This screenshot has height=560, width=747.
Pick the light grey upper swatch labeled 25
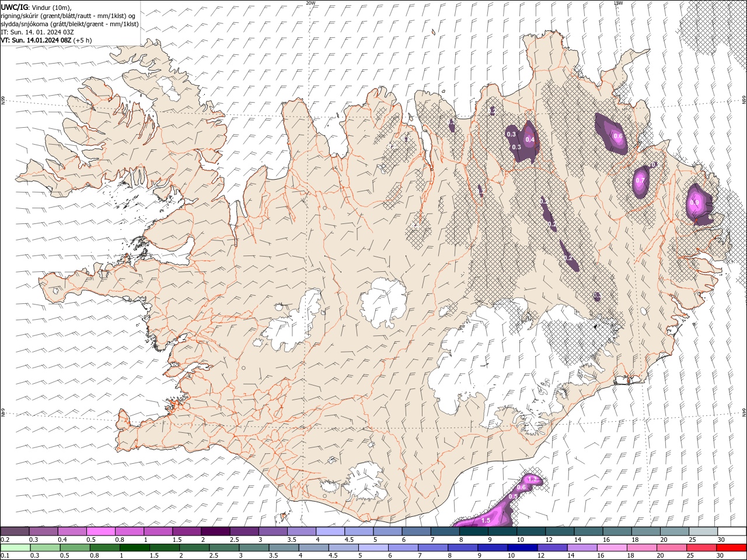click(x=703, y=531)
